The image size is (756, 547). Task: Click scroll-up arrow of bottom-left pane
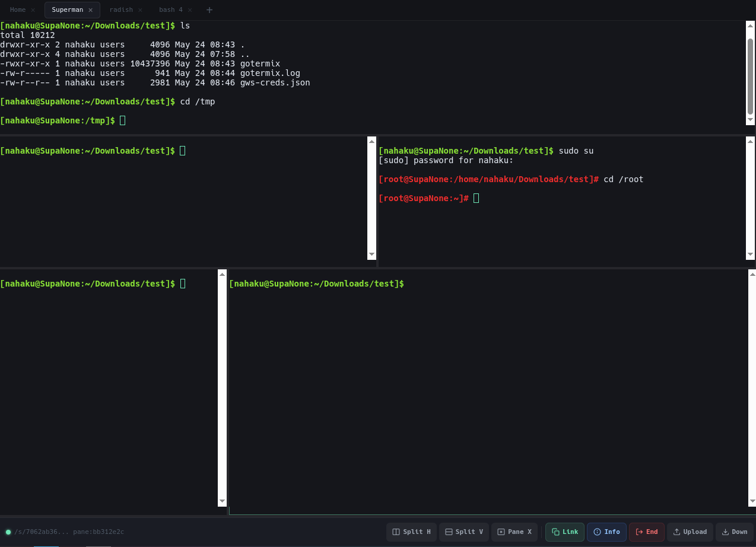[222, 274]
